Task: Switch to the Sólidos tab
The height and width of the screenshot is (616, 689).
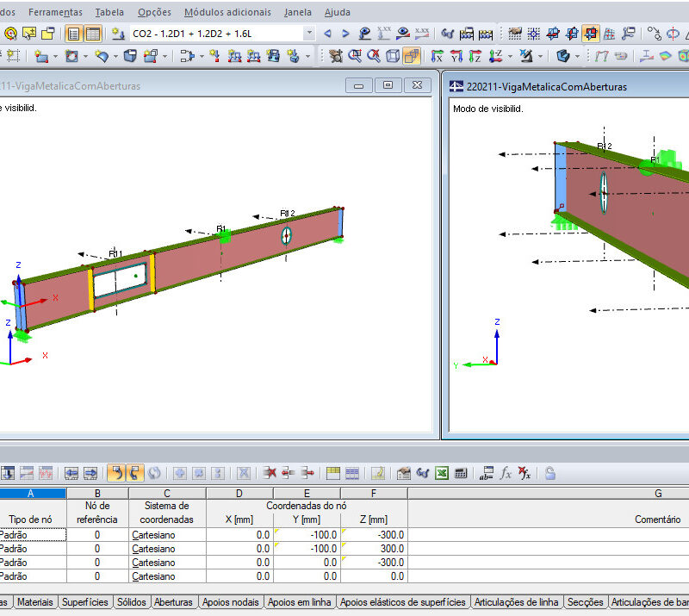Action: click(x=132, y=602)
